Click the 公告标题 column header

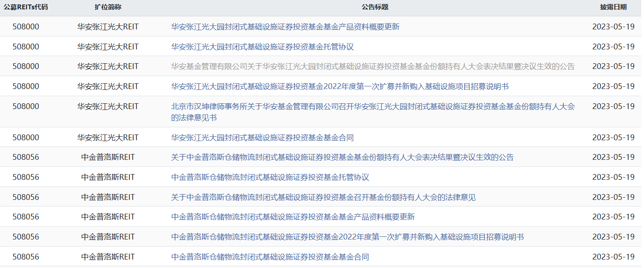(375, 7)
